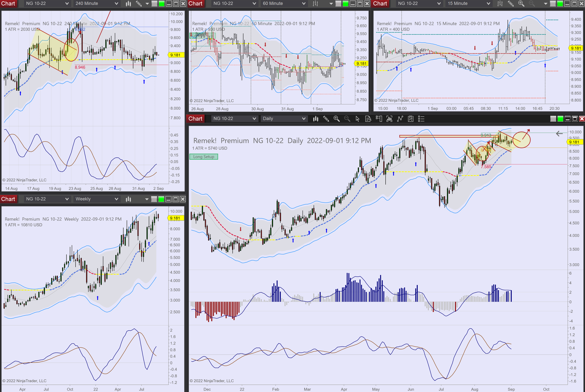Open bar style icon in 15 Minute chart
This screenshot has height=392, width=585.
[500, 4]
